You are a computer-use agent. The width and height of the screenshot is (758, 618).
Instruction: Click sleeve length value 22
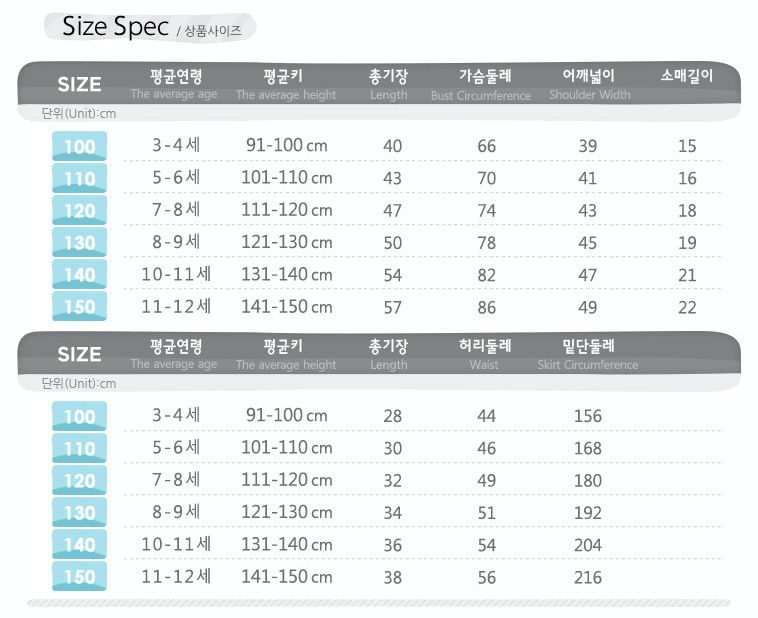[687, 307]
